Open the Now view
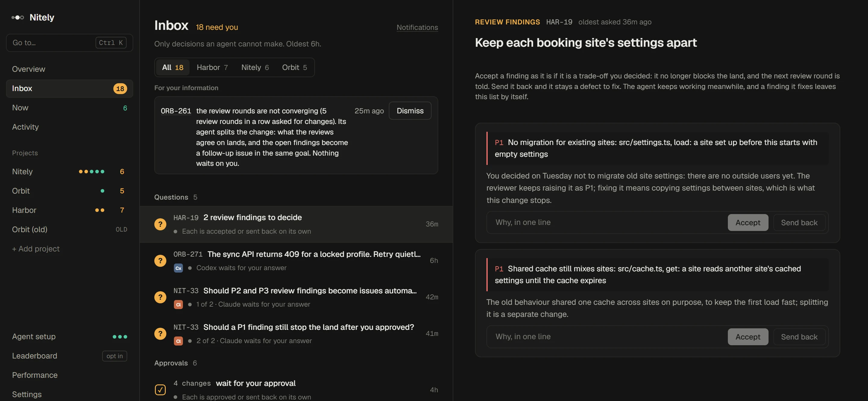The width and height of the screenshot is (868, 401). tap(69, 108)
